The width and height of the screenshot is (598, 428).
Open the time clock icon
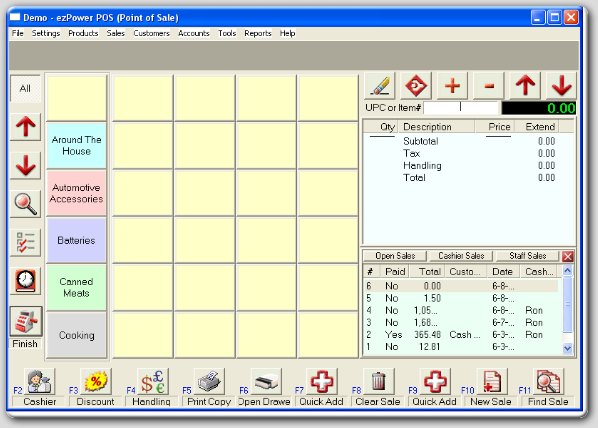coord(25,281)
